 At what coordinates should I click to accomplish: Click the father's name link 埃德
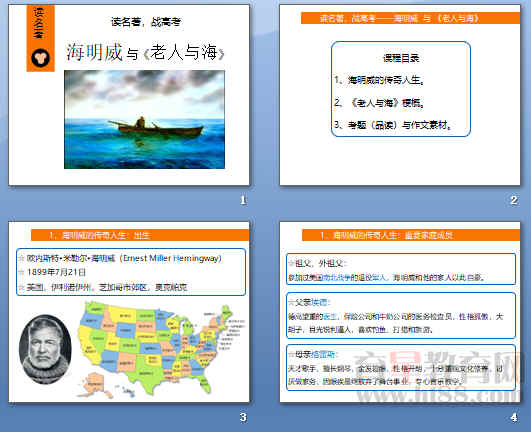pyautogui.click(x=319, y=302)
